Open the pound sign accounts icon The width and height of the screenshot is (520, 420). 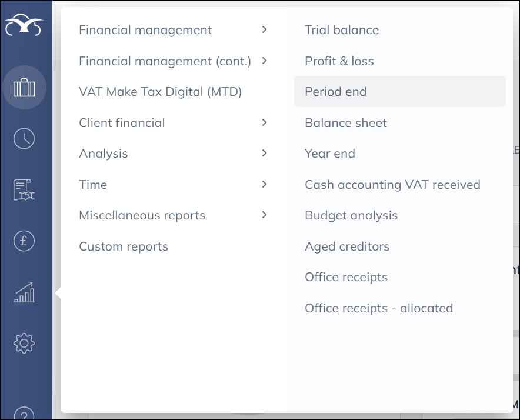(24, 240)
